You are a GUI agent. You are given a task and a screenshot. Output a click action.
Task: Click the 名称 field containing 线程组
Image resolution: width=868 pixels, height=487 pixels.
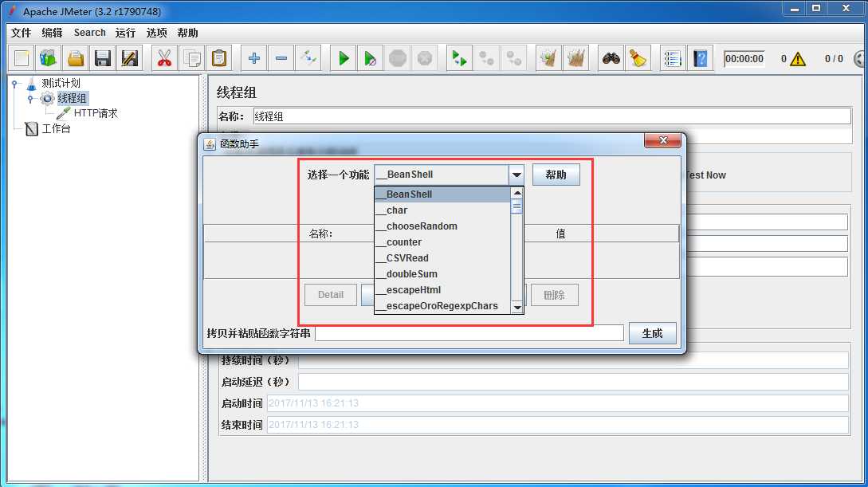click(552, 117)
